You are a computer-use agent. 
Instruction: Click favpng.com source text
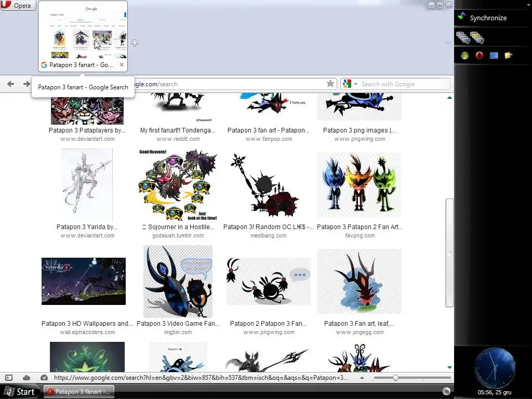pos(360,235)
